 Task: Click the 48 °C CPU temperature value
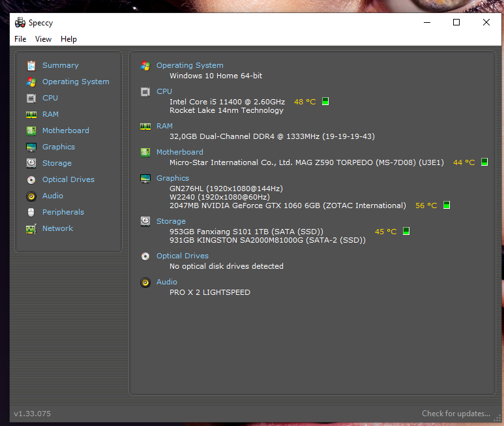pos(305,102)
